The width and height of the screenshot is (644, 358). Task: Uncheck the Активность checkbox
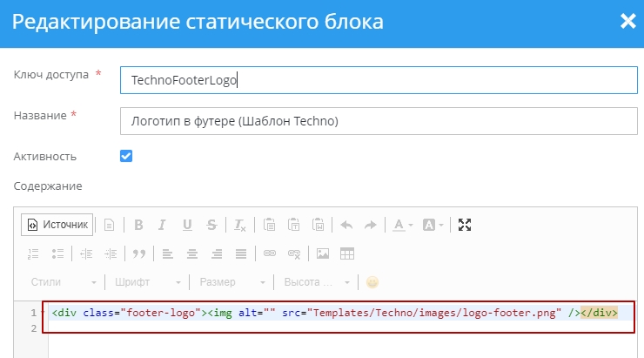pos(126,156)
